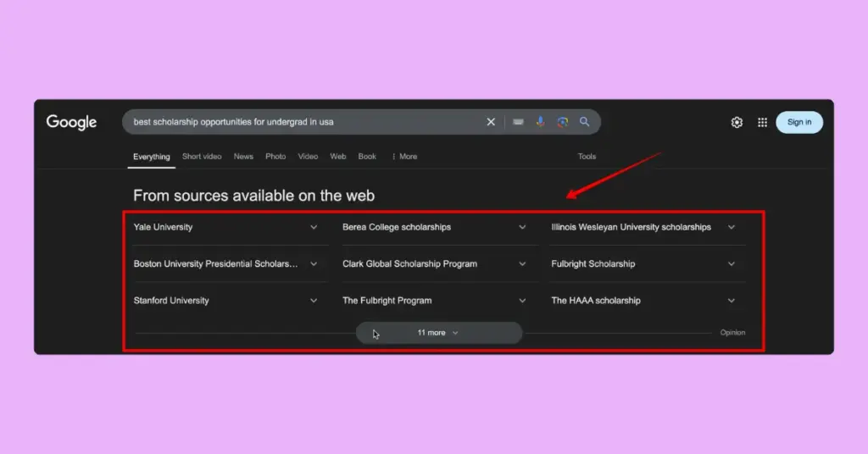Open the Video tab

(x=308, y=157)
